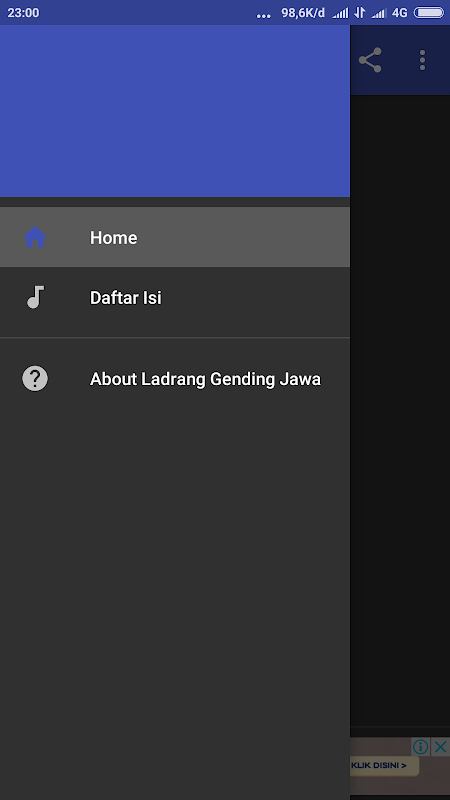Viewport: 450px width, 800px height.
Task: Tap the dimmed area outside the drawer
Action: pyautogui.click(x=400, y=408)
